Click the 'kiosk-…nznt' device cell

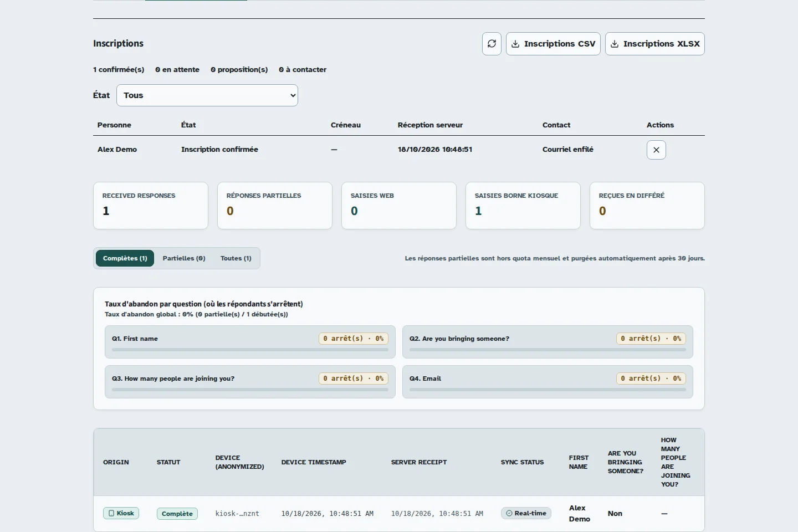click(237, 514)
